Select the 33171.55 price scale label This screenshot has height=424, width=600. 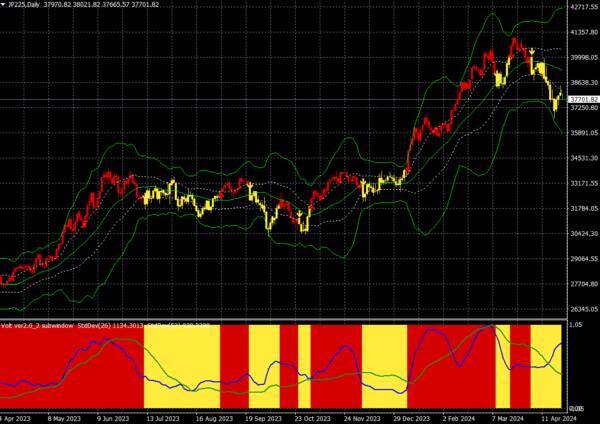pyautogui.click(x=584, y=183)
